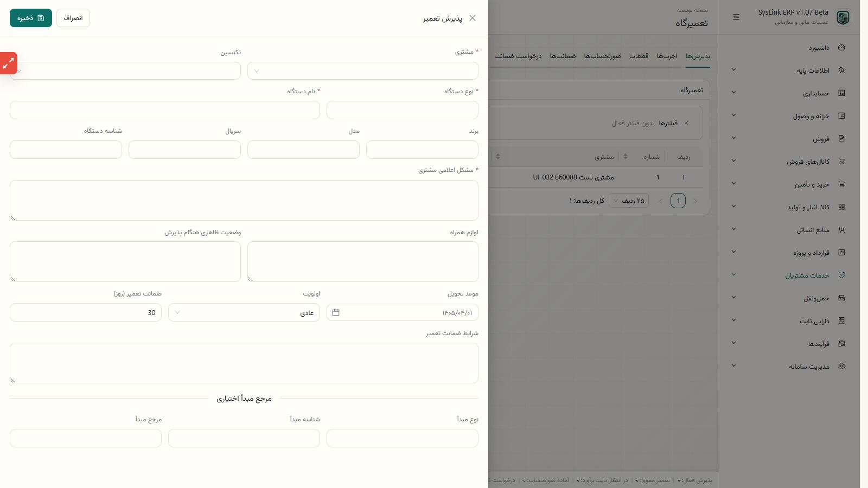Open the مدیریت سامانه sidebar item
This screenshot has width=868, height=488.
[x=789, y=367]
